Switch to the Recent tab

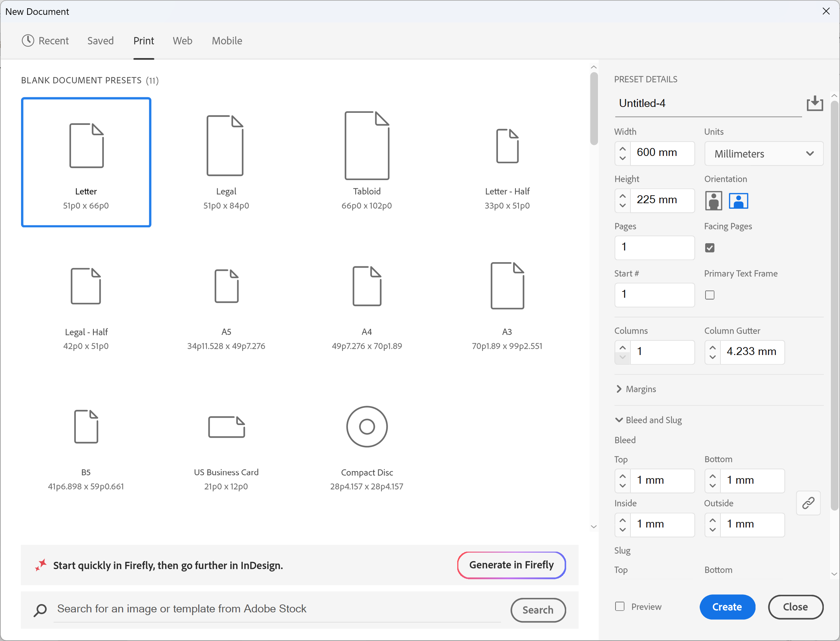click(46, 40)
